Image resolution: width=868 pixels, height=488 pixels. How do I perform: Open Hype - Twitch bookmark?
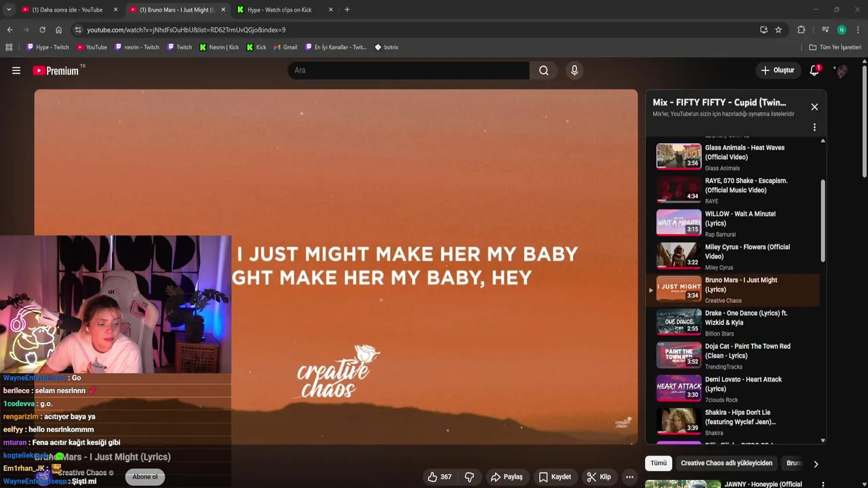47,47
